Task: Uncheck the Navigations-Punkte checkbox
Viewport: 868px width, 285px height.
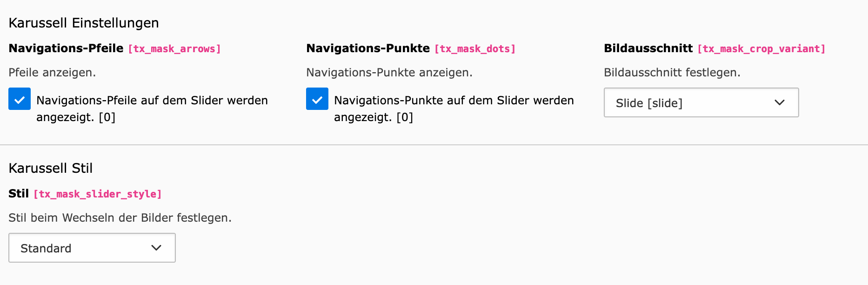Action: point(317,99)
